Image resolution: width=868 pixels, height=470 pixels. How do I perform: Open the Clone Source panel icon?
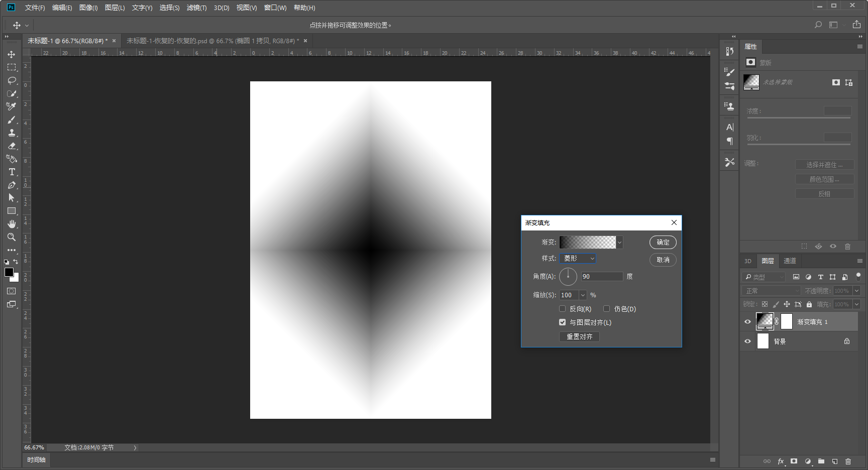pyautogui.click(x=729, y=106)
